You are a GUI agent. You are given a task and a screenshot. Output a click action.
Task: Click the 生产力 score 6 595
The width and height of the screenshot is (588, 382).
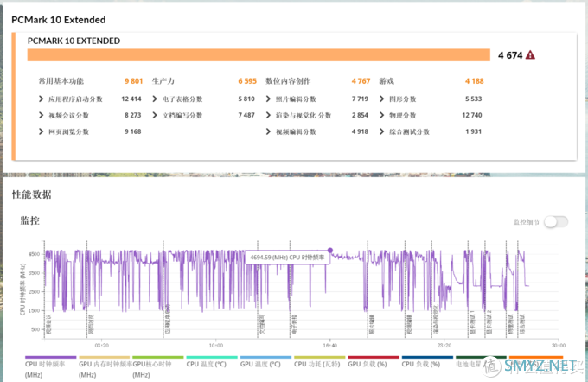[247, 81]
